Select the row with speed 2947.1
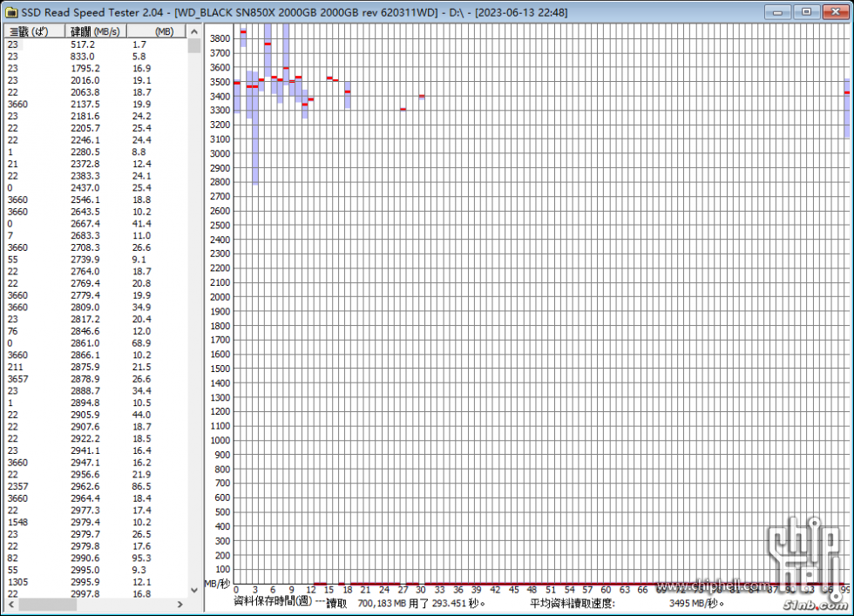 point(96,463)
